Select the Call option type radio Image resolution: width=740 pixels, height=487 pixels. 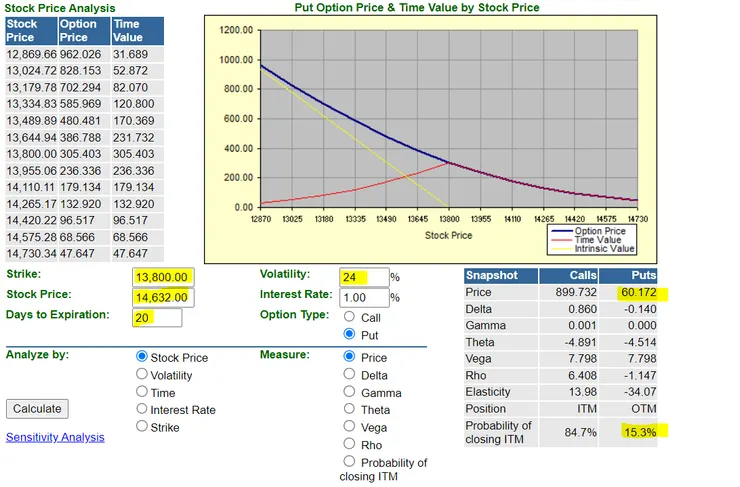[x=349, y=316]
